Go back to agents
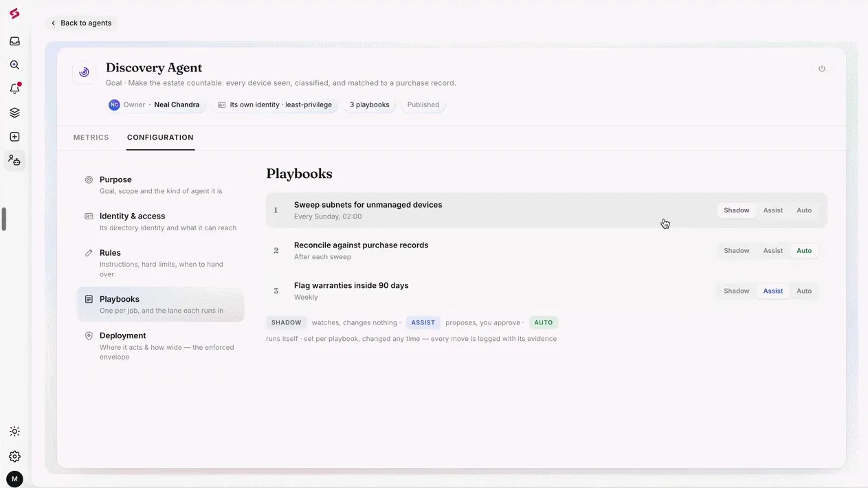Viewport: 868px width, 488px height. (x=81, y=23)
